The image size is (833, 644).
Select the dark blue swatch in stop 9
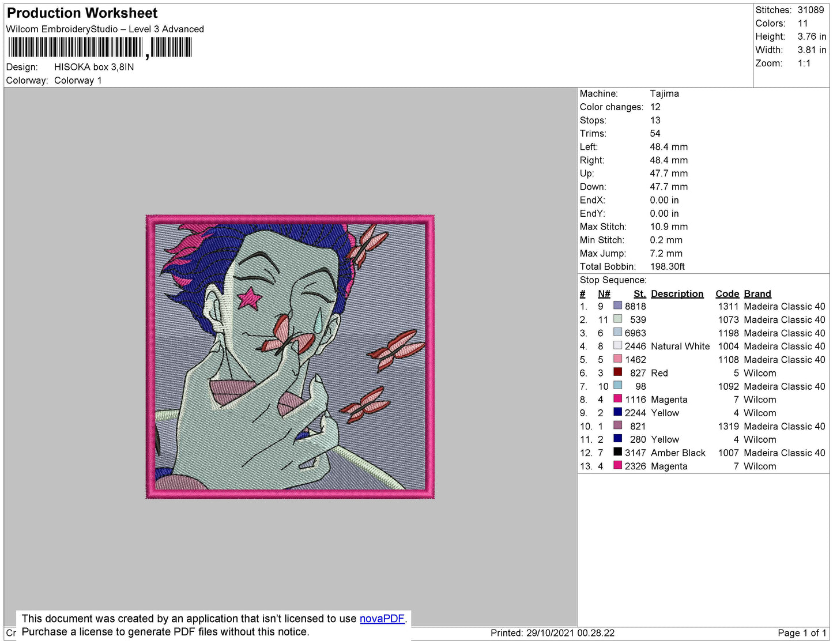click(x=618, y=412)
